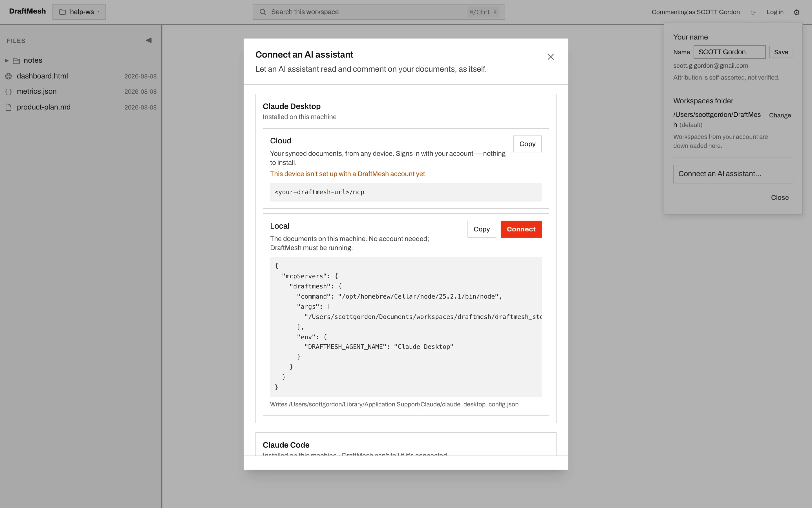Click the Claude Desktop section heading
The width and height of the screenshot is (812, 508).
[292, 106]
